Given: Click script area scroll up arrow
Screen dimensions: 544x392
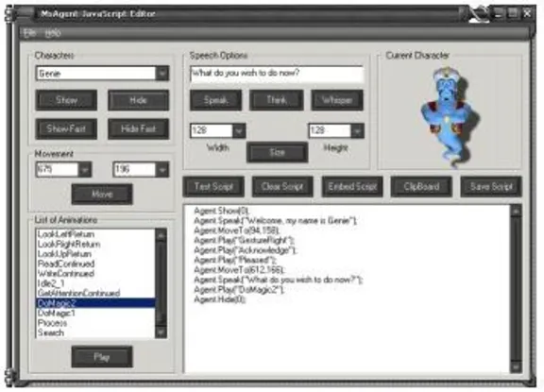Looking at the screenshot, I should (x=517, y=212).
